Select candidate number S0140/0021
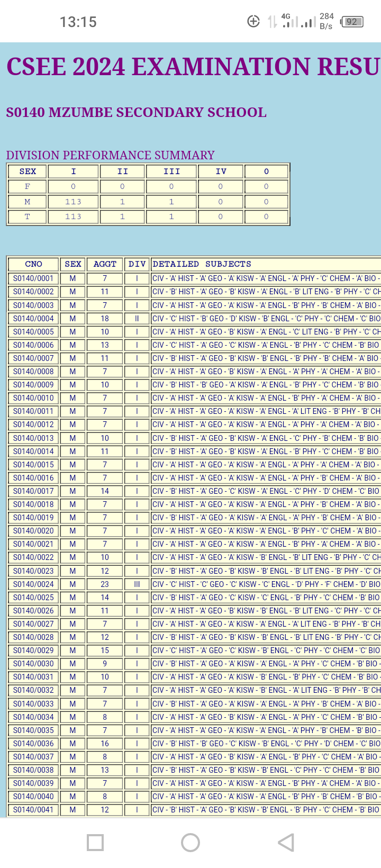The width and height of the screenshot is (381, 868). point(33,544)
